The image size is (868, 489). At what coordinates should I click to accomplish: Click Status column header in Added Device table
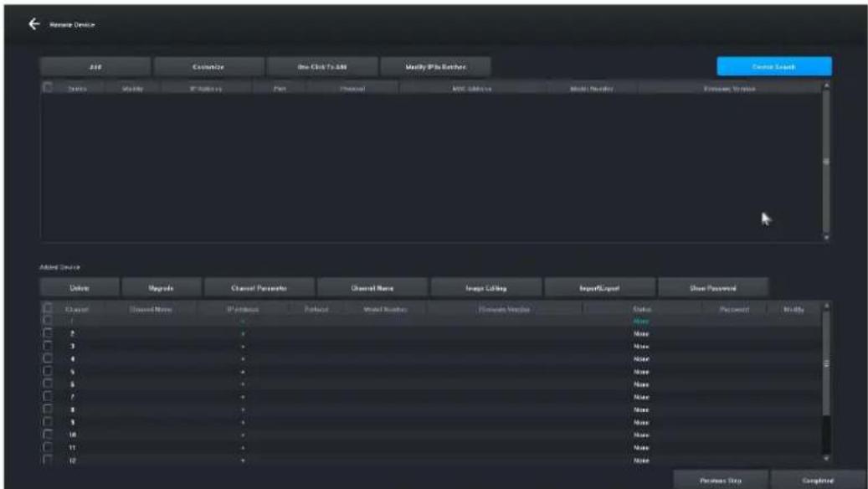(642, 310)
